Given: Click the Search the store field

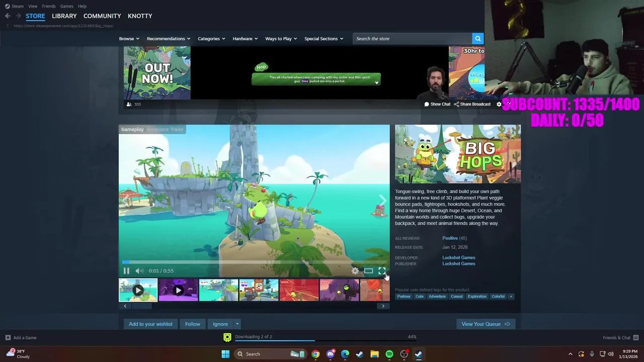Looking at the screenshot, I should point(412,38).
